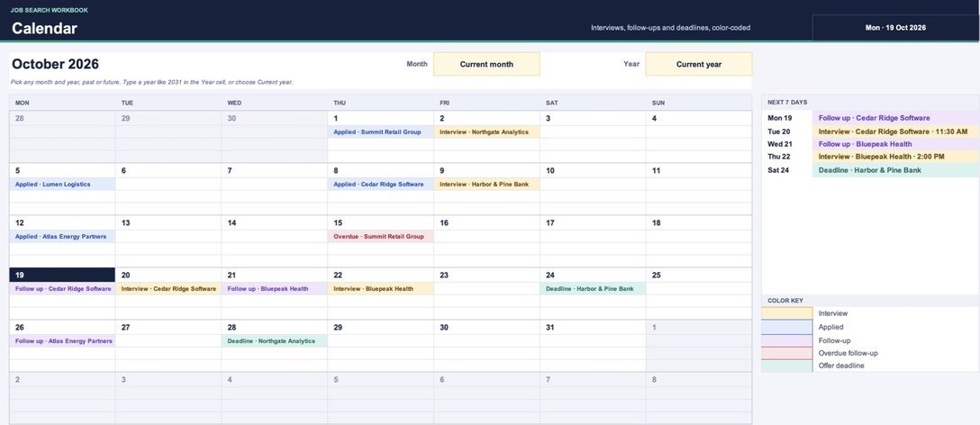The image size is (980, 425).
Task: Click day number 1 under THU
Action: [336, 118]
